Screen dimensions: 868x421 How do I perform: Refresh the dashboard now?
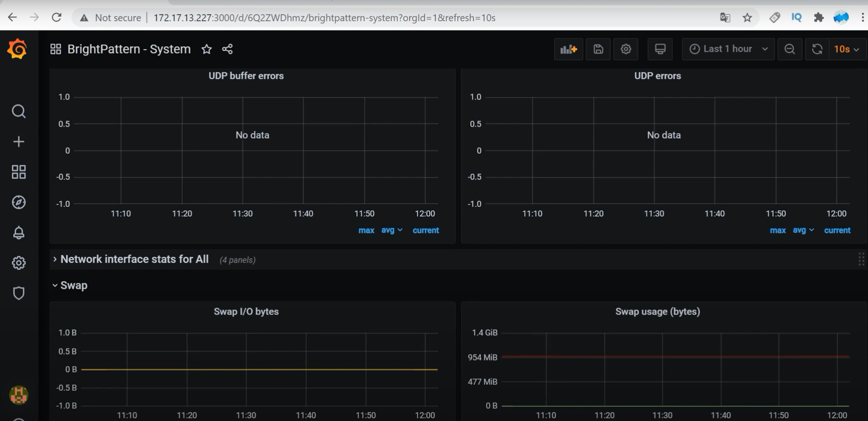pos(817,49)
